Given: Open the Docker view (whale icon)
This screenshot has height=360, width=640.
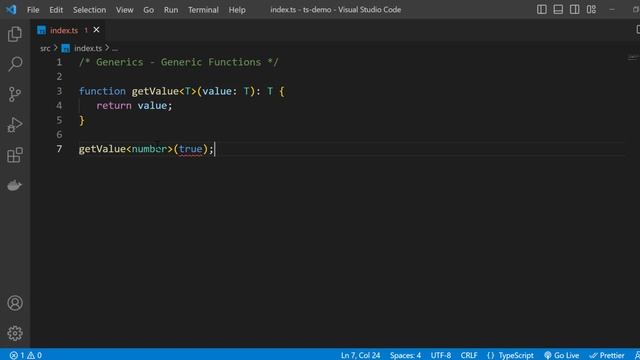Looking at the screenshot, I should [15, 185].
